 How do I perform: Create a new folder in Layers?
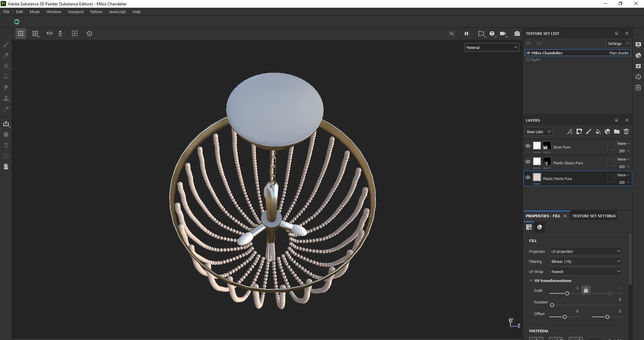[x=617, y=132]
